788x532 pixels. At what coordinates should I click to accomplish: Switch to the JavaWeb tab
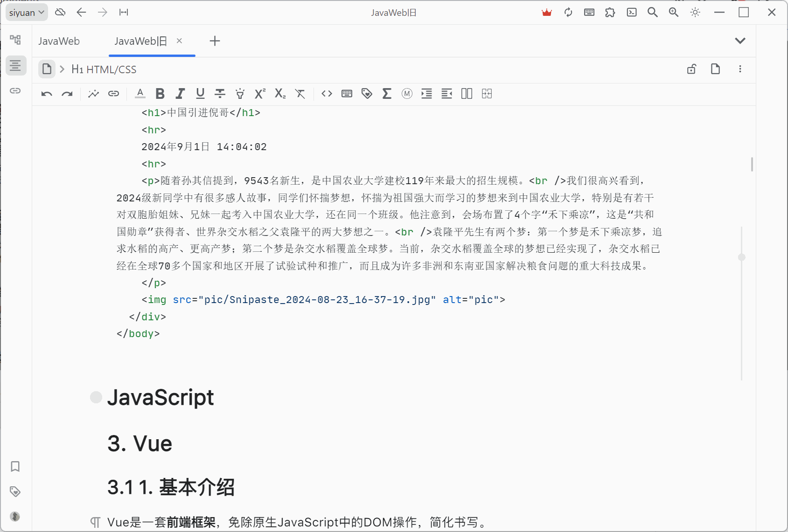(x=59, y=41)
